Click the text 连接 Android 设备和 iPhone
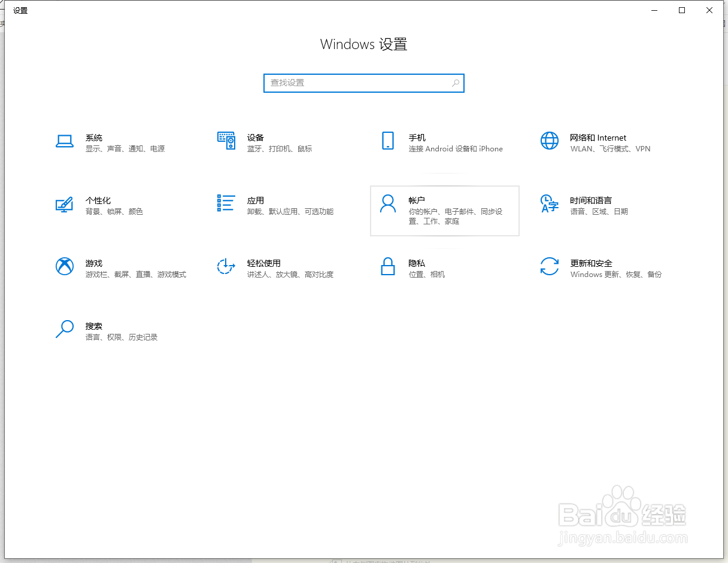728x563 pixels. coord(456,149)
